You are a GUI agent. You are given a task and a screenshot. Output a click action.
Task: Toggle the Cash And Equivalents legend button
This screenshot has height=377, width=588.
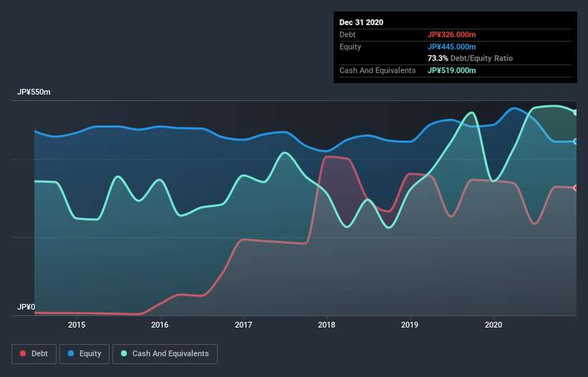[x=165, y=354]
